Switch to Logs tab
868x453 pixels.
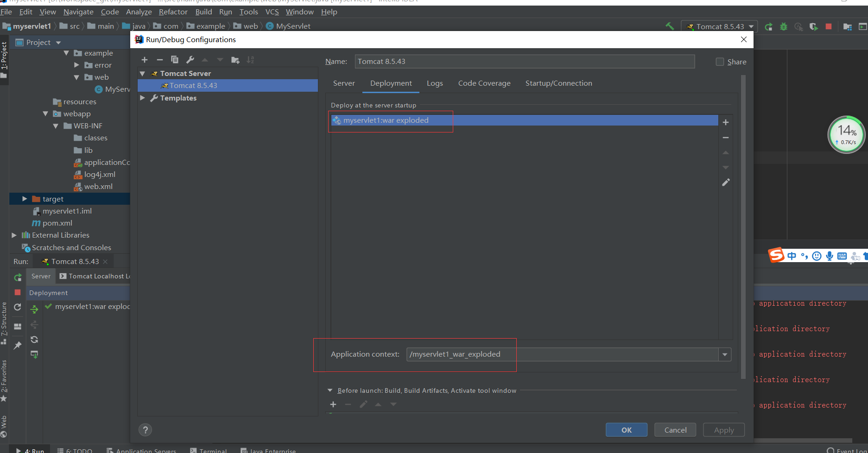click(435, 83)
